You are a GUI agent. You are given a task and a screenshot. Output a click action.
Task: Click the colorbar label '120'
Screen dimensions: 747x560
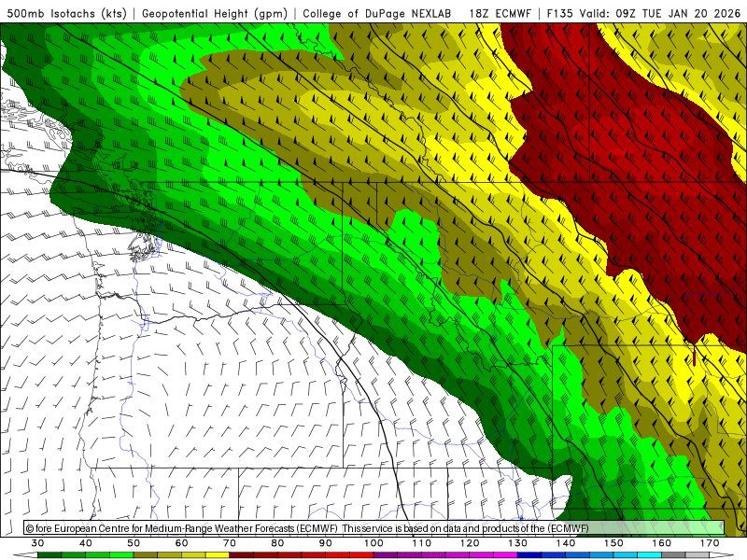tap(470, 543)
